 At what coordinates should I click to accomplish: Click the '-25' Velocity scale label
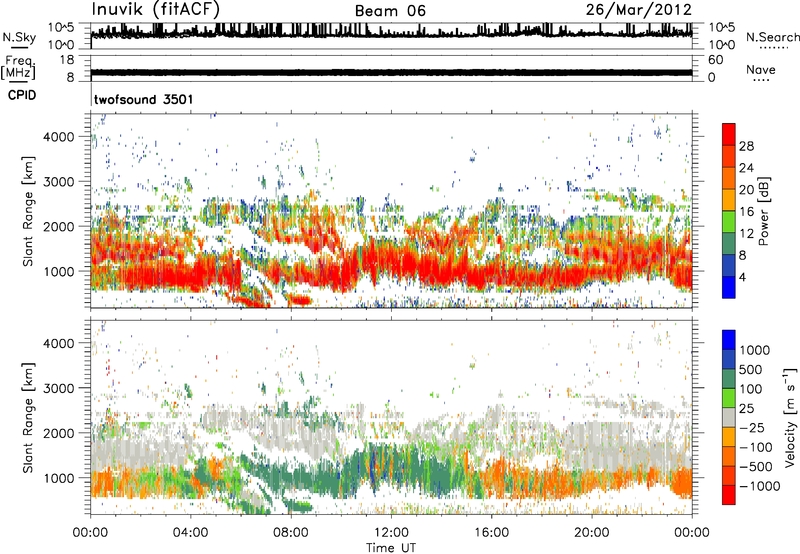point(751,428)
